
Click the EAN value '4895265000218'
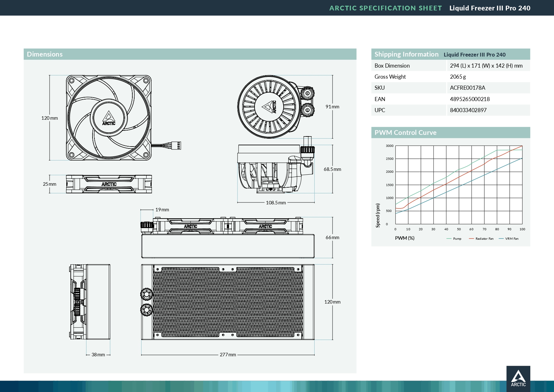(x=470, y=99)
